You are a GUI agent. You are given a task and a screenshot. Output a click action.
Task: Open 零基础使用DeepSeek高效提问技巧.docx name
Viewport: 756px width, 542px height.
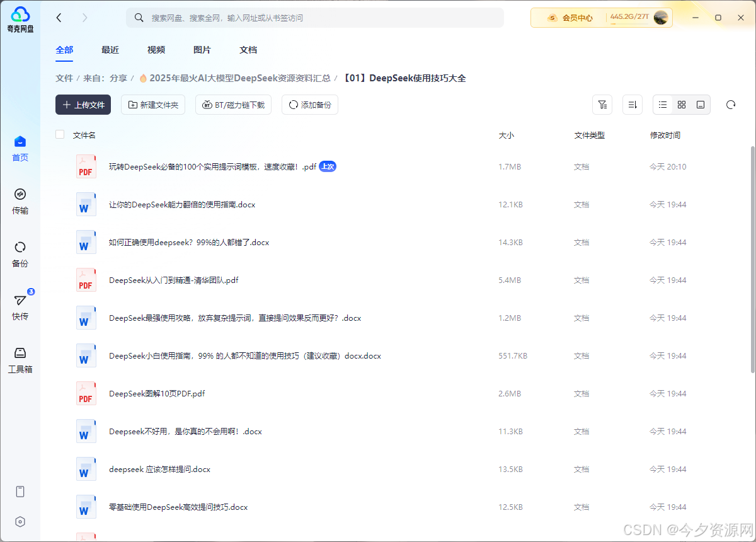[x=178, y=507]
